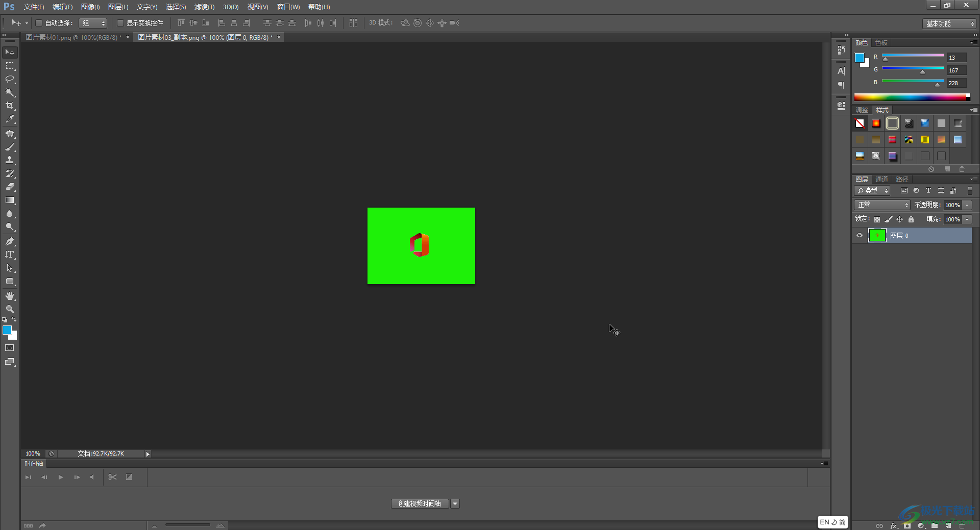Toggle Quick Mask mode icon
Viewport: 980px width, 530px height.
[x=10, y=348]
